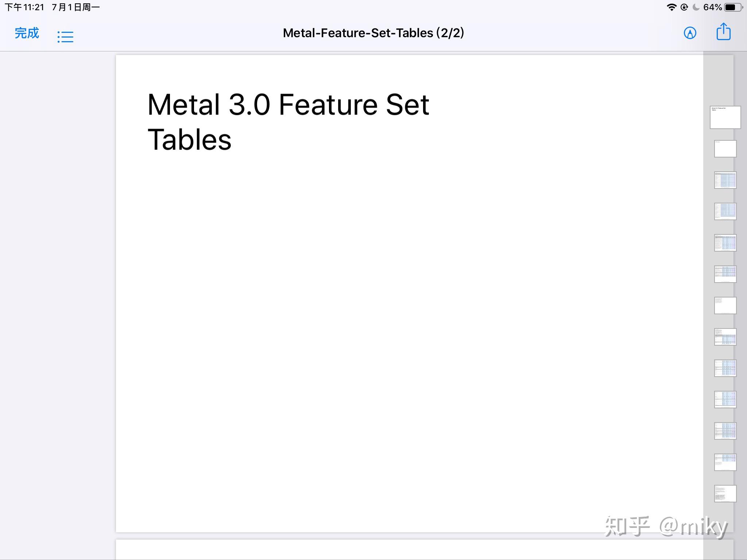Image resolution: width=747 pixels, height=560 pixels.
Task: Tap the Bluetooth lock indicator in status bar
Action: point(685,7)
